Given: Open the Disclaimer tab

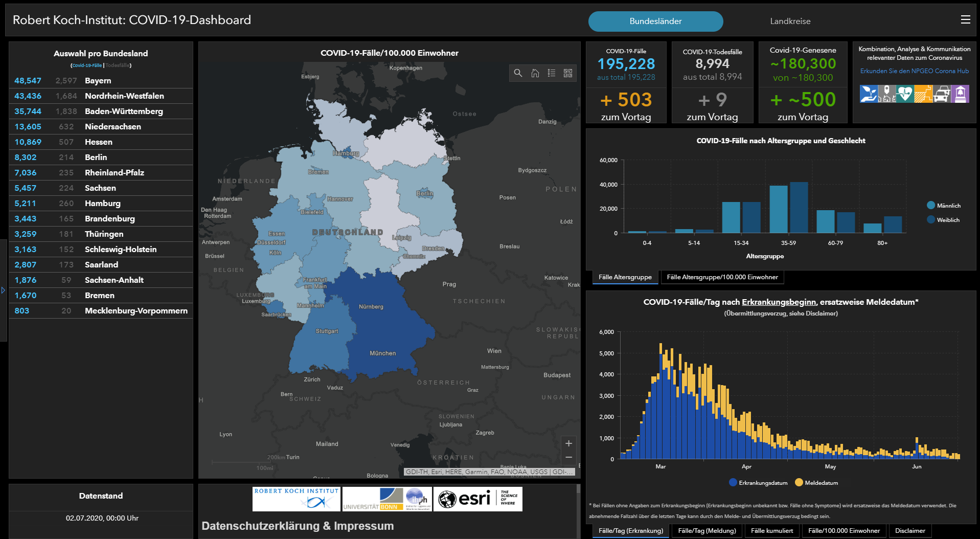Looking at the screenshot, I should pos(909,531).
